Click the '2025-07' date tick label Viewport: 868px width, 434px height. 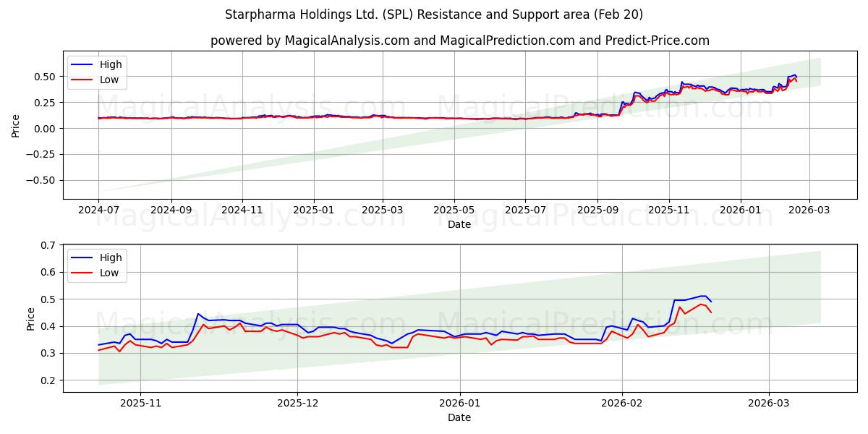point(525,210)
